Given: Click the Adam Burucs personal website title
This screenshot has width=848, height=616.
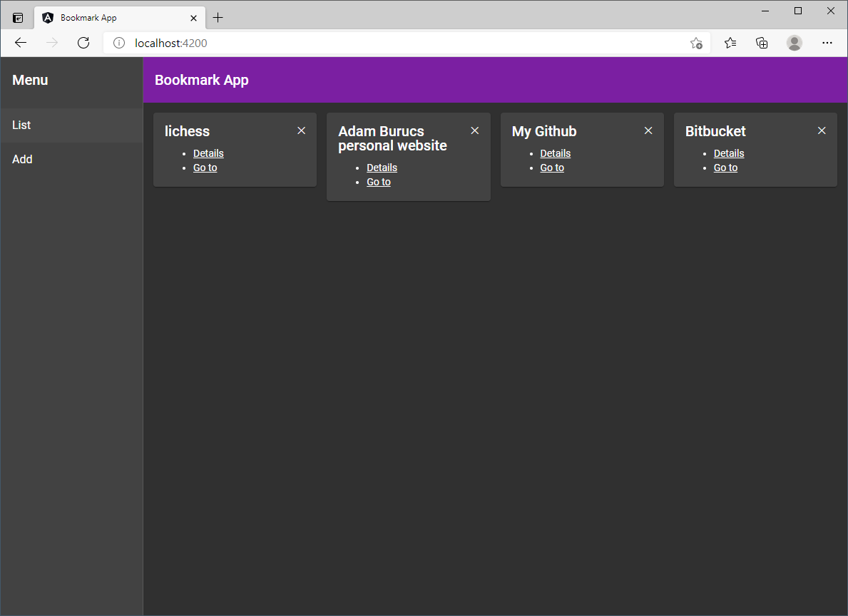Looking at the screenshot, I should point(393,138).
